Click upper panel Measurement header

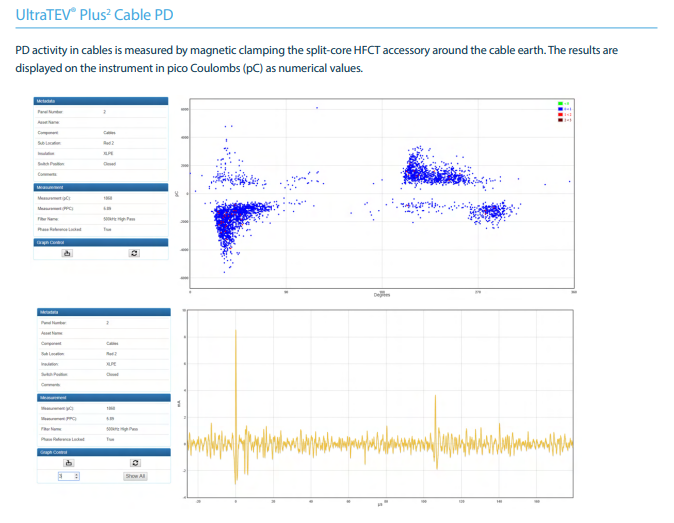101,187
